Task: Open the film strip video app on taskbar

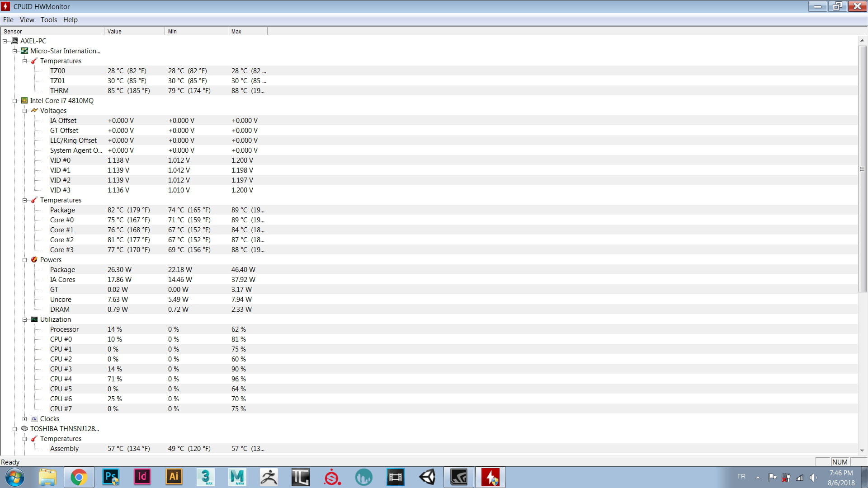Action: click(x=396, y=477)
